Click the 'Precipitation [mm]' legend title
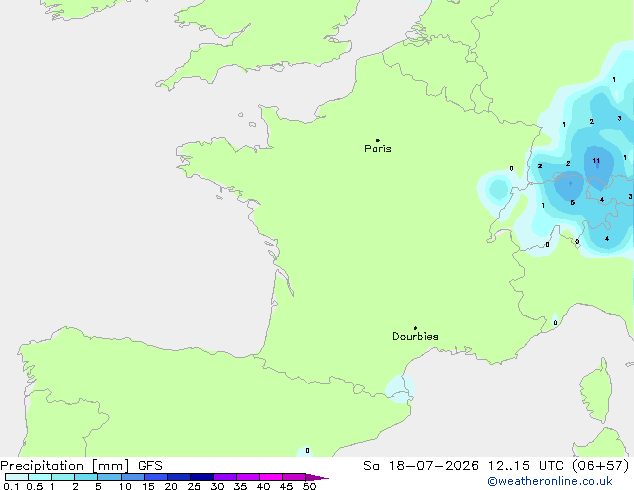The height and width of the screenshot is (490, 634). (65, 466)
